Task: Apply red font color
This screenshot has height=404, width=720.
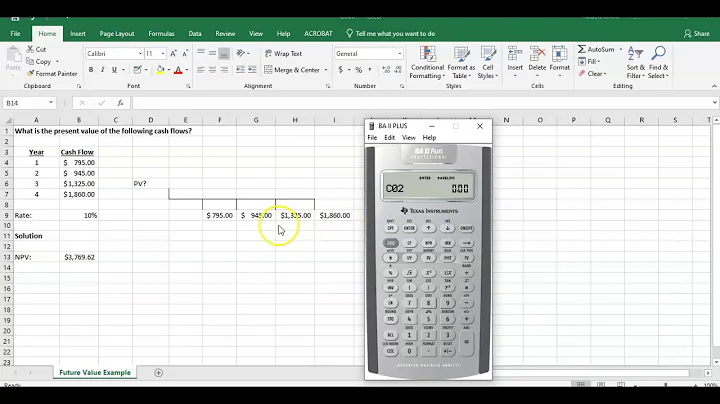Action: pos(179,70)
